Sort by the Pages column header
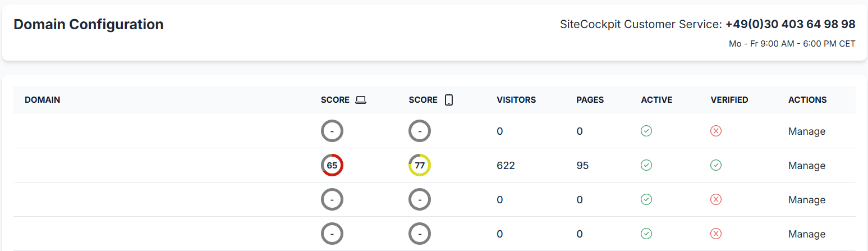The height and width of the screenshot is (251, 868). (x=590, y=100)
